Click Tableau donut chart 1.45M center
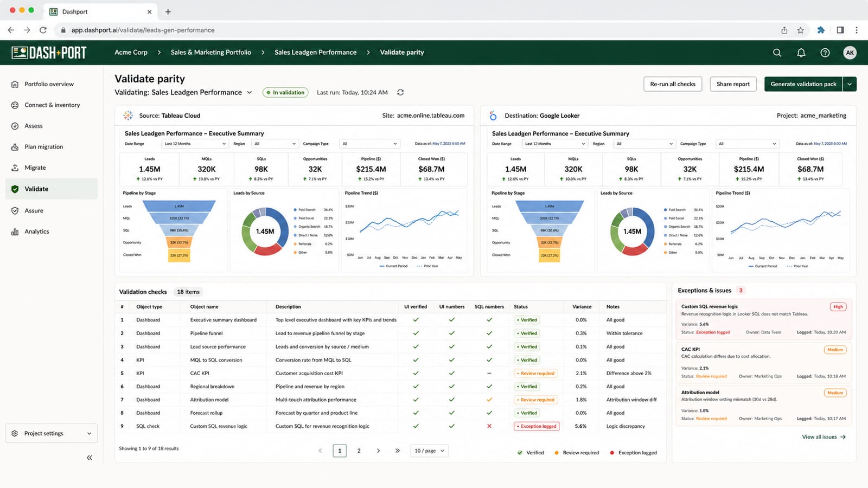The width and height of the screenshot is (868, 488). tap(265, 232)
